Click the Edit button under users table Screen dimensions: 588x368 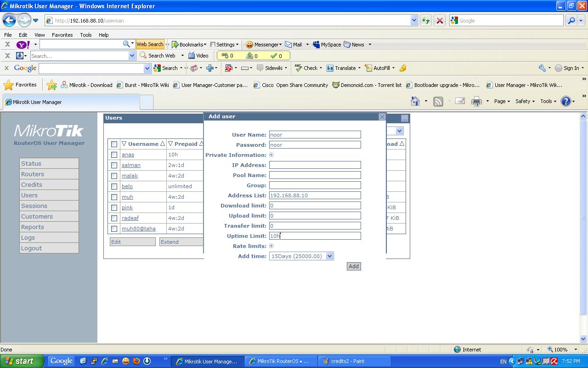point(132,242)
